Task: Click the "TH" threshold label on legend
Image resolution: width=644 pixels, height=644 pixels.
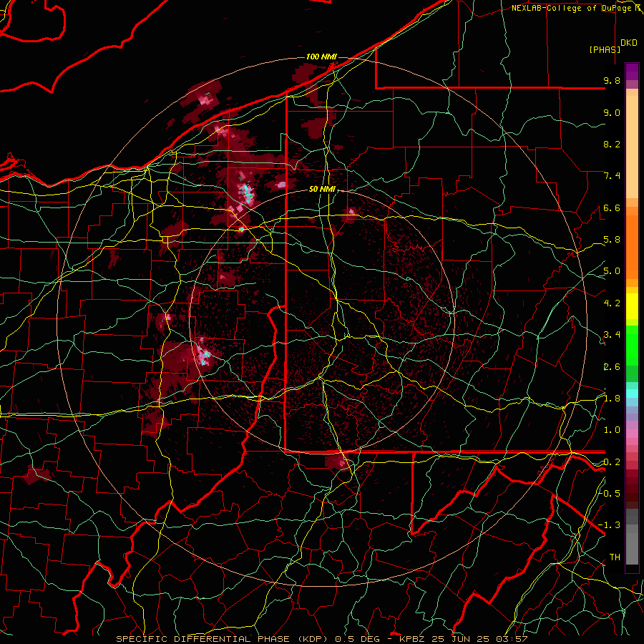Action: click(615, 557)
